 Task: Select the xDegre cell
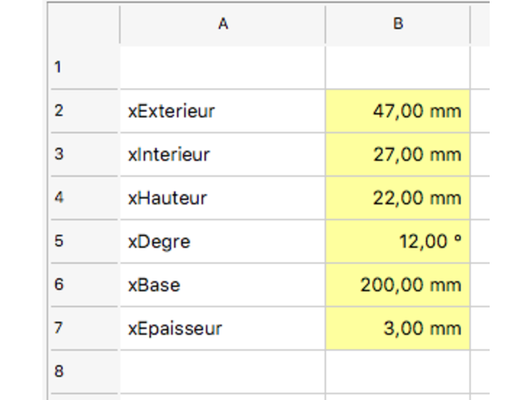click(x=222, y=242)
